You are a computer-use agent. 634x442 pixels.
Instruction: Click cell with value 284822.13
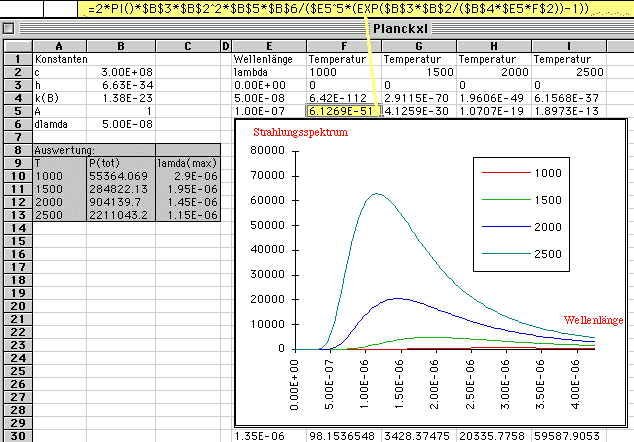(x=121, y=189)
